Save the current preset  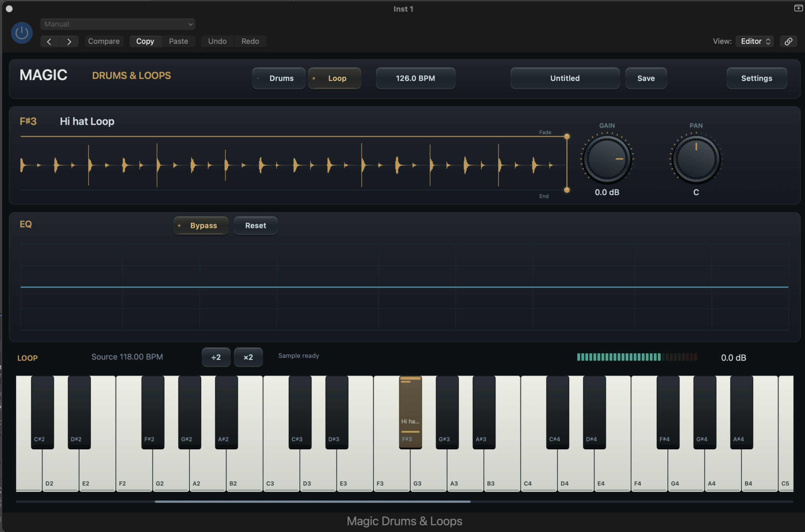coord(646,78)
